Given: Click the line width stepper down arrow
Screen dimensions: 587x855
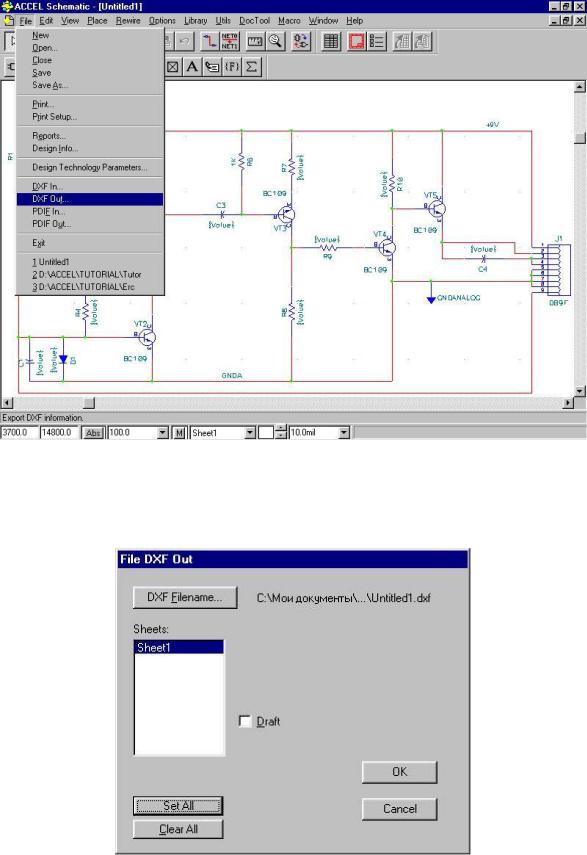Looking at the screenshot, I should pyautogui.click(x=281, y=436).
